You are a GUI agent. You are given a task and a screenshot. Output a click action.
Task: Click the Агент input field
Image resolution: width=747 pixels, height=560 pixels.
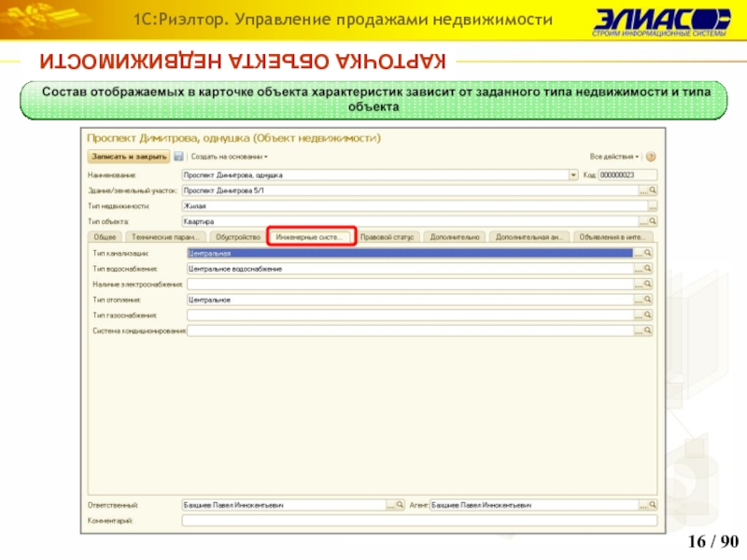[534, 505]
